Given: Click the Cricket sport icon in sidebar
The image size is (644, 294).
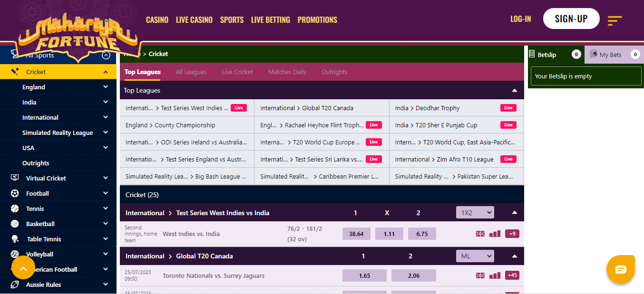Looking at the screenshot, I should pos(15,72).
